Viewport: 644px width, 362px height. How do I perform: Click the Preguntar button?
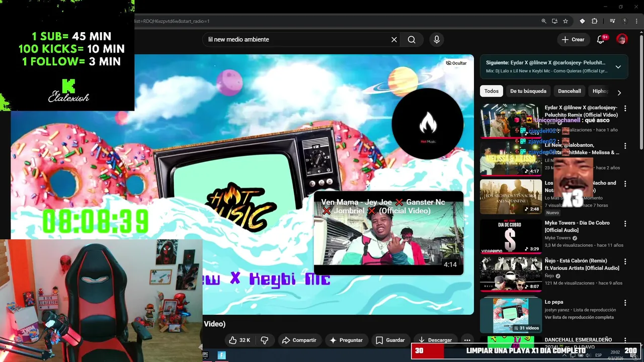coord(346,340)
